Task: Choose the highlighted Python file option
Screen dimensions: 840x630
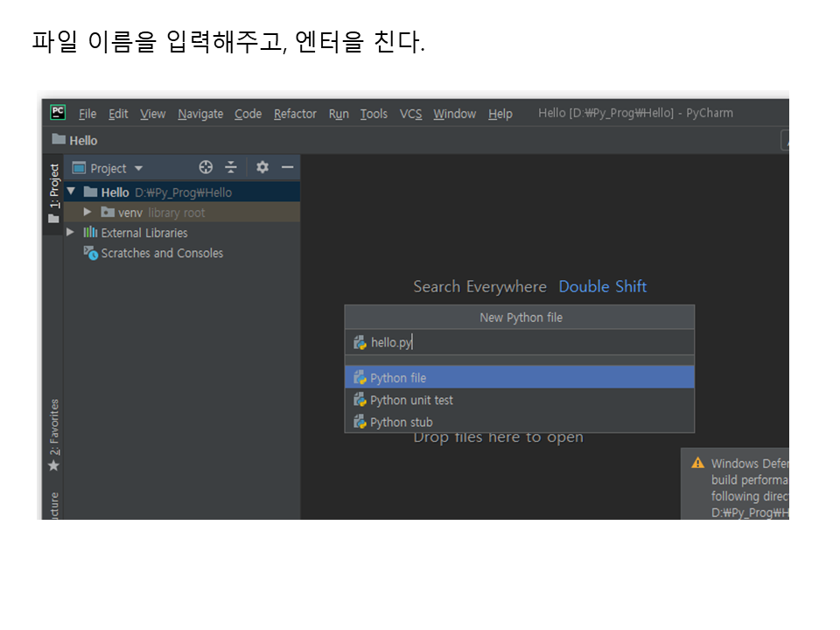Action: point(398,378)
